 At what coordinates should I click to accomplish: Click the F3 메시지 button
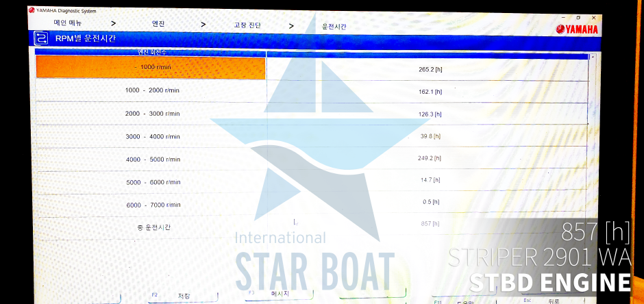[x=280, y=294]
